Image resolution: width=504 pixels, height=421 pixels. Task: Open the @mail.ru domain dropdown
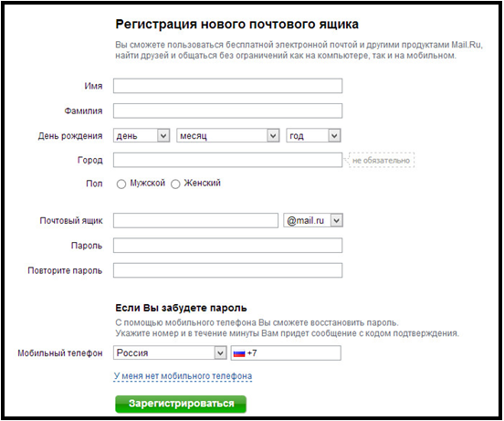(313, 220)
